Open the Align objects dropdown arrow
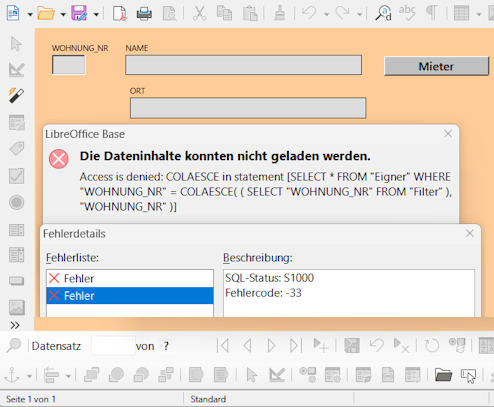Image resolution: width=494 pixels, height=407 pixels. pos(68,376)
